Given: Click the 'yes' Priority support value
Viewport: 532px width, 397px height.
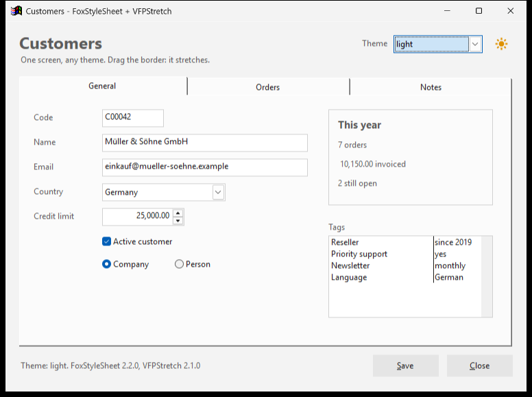Looking at the screenshot, I should [440, 254].
